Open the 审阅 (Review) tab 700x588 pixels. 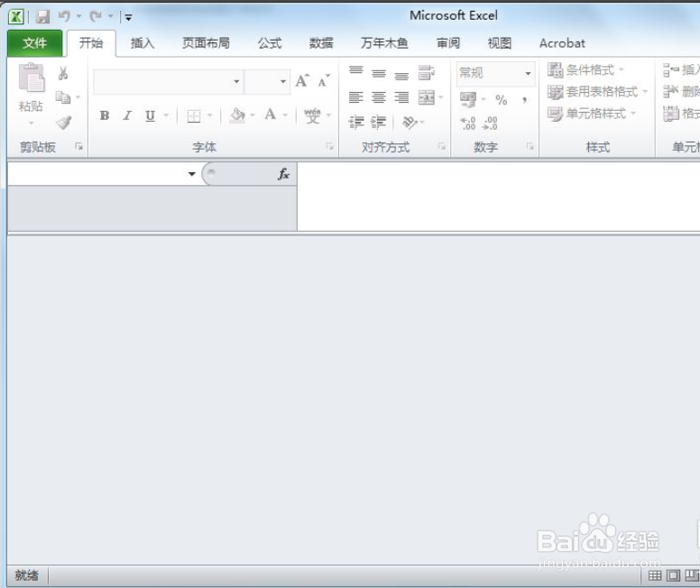(447, 43)
